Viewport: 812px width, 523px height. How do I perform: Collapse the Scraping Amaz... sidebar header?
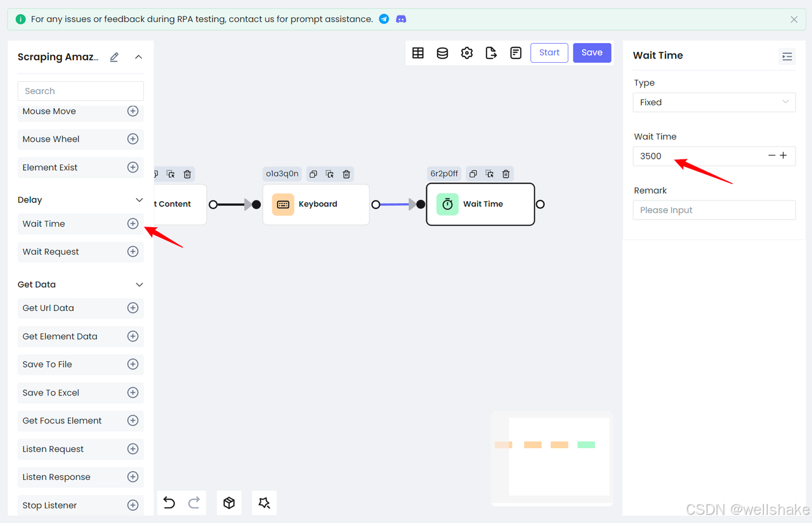pyautogui.click(x=138, y=57)
